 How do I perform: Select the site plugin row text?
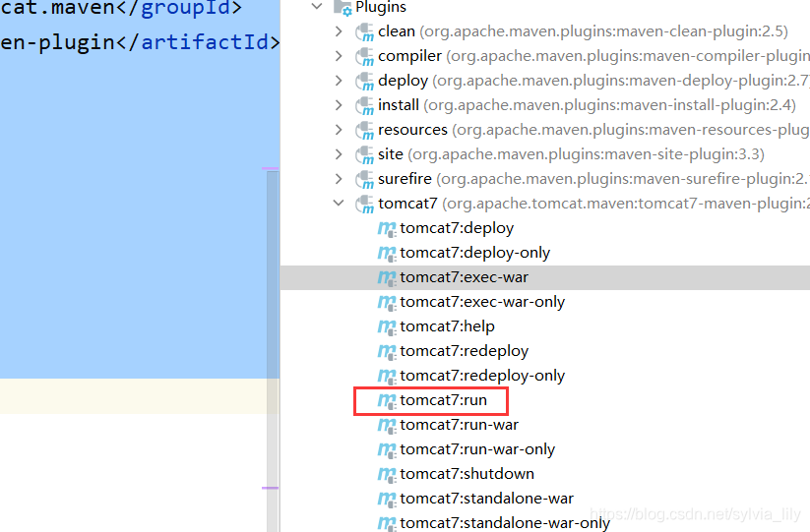pos(572,154)
